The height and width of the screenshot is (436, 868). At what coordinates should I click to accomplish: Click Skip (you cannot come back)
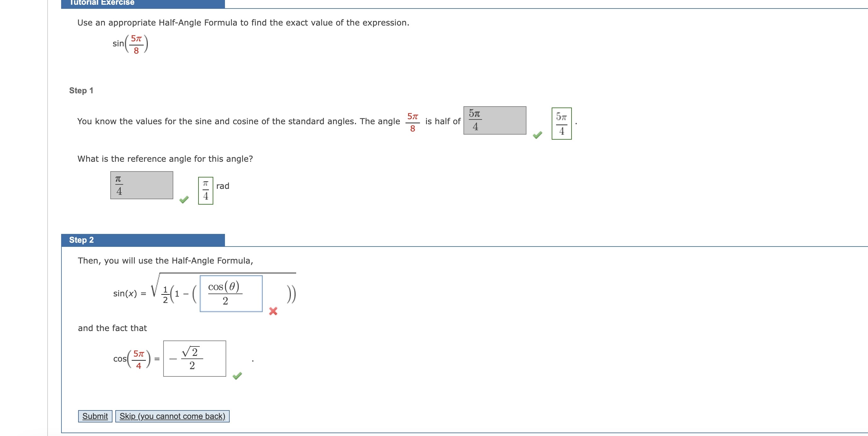click(x=173, y=416)
